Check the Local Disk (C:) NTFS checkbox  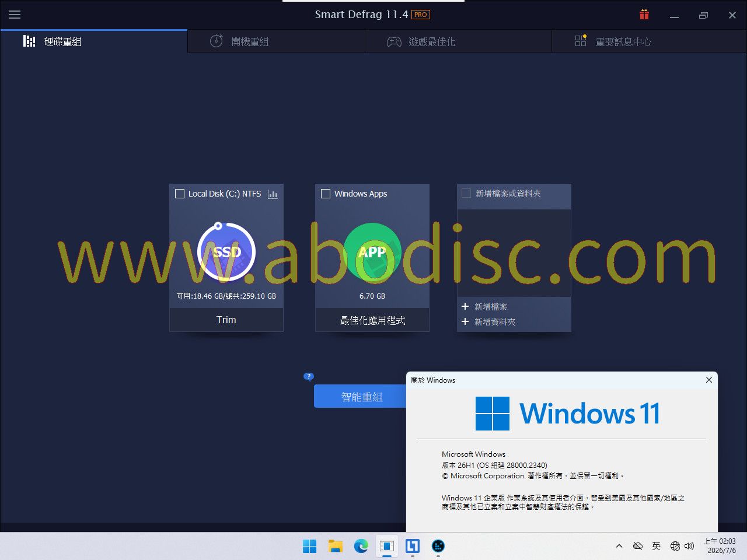180,194
